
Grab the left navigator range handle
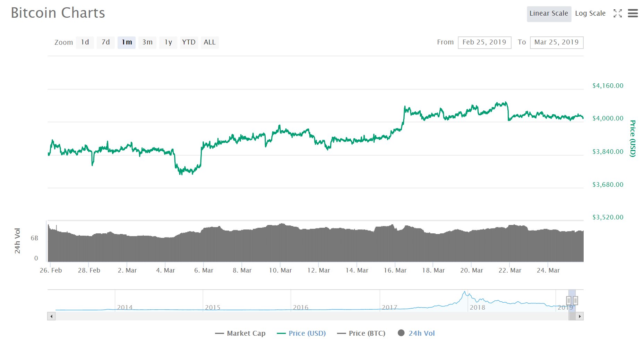point(569,301)
